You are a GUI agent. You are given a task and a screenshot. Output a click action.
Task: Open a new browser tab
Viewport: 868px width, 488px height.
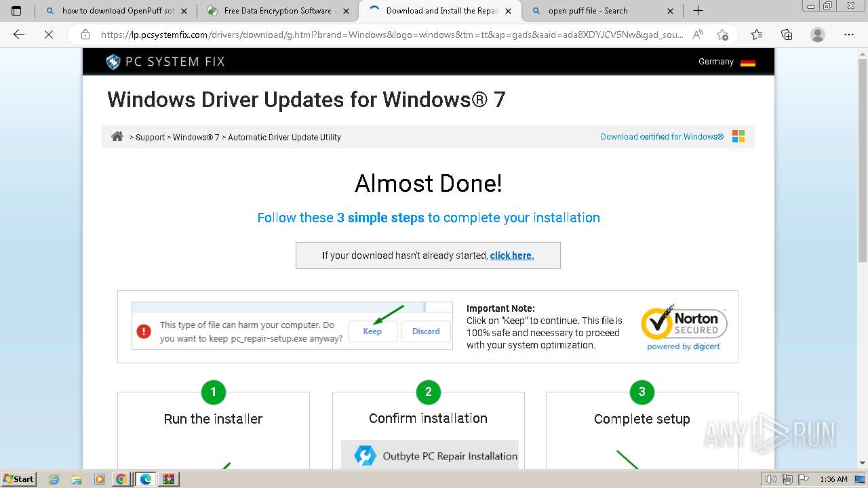698,11
